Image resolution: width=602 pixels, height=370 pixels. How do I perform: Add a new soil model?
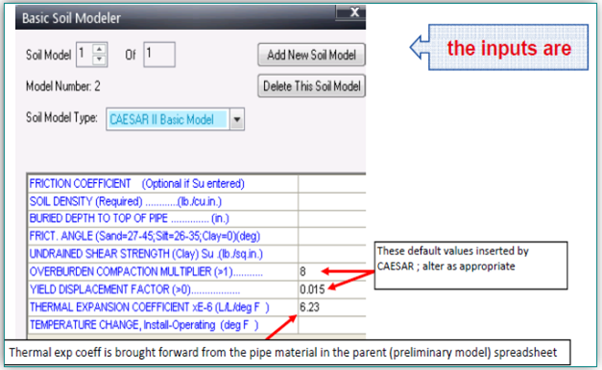pos(311,55)
